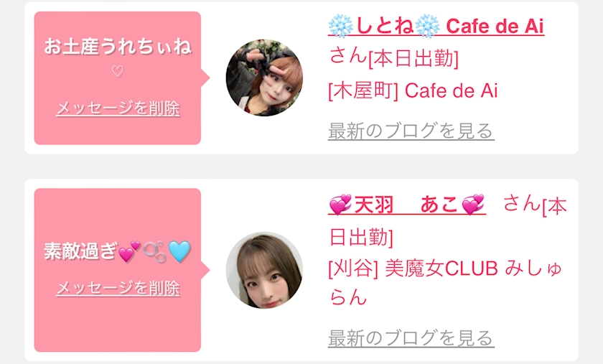
Task: Click the bubbles emoji in 素敵過ぎ message
Action: click(x=154, y=252)
